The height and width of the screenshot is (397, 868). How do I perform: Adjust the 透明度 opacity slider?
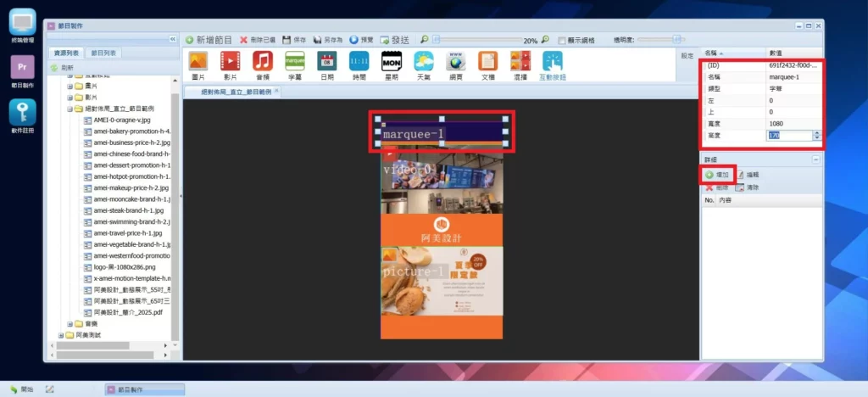[x=676, y=39]
